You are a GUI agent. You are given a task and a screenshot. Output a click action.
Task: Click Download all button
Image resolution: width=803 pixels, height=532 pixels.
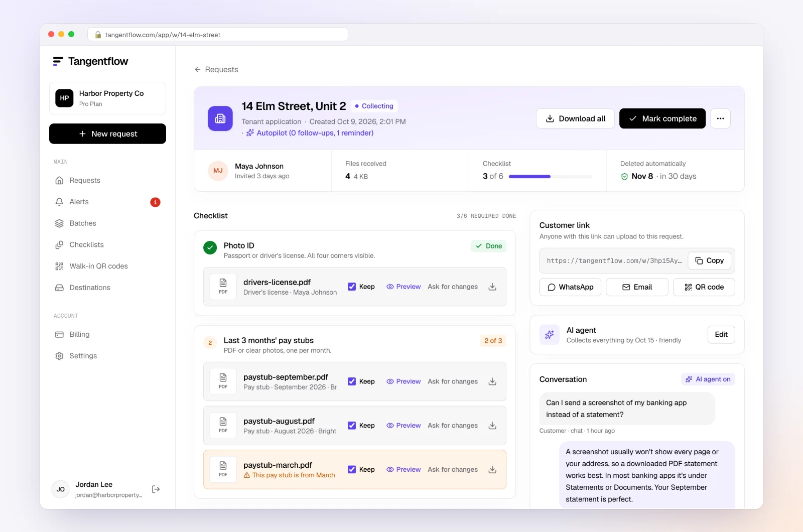point(575,118)
